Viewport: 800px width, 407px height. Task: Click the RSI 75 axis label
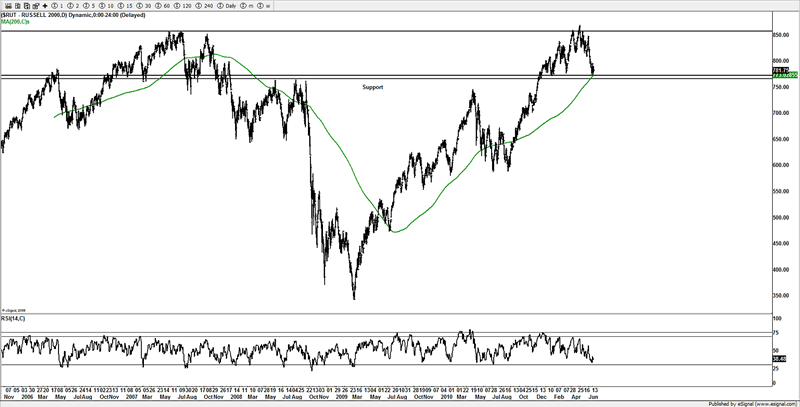(x=778, y=333)
